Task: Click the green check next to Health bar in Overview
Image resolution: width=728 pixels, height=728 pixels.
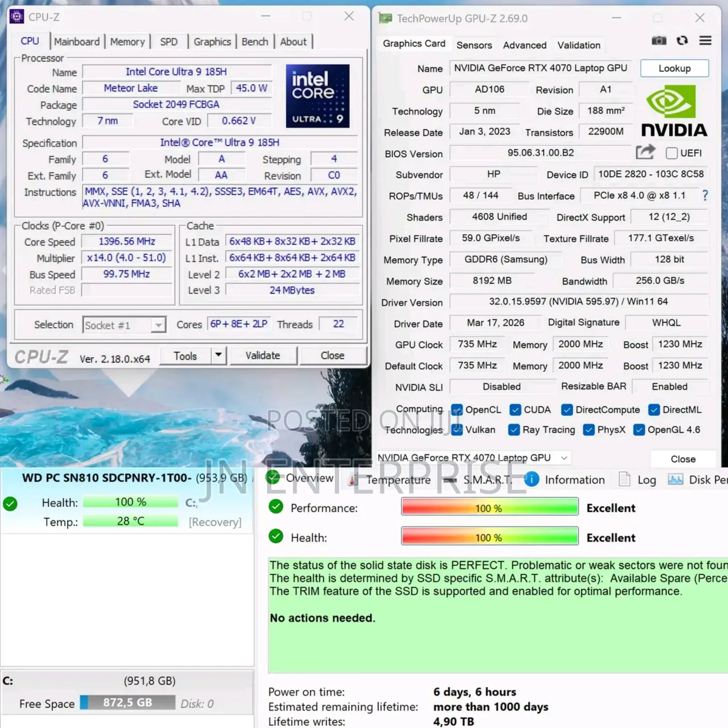Action: (276, 536)
